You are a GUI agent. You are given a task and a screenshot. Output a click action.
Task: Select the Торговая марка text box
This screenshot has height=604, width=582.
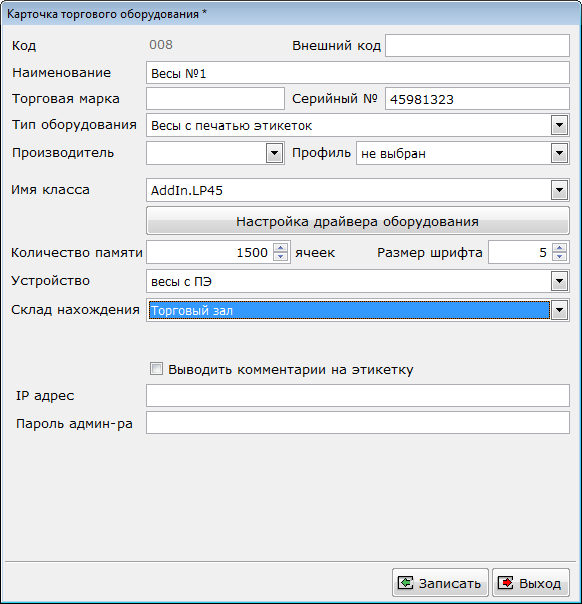coord(215,99)
